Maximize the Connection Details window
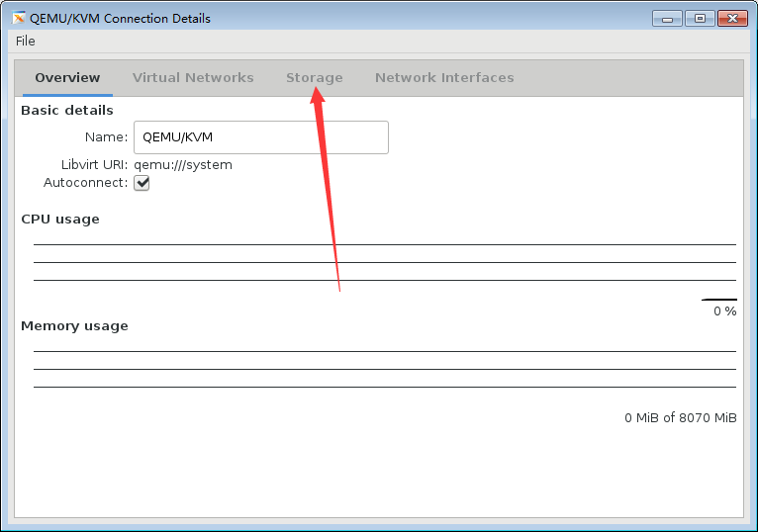This screenshot has height=532, width=758. tap(700, 19)
